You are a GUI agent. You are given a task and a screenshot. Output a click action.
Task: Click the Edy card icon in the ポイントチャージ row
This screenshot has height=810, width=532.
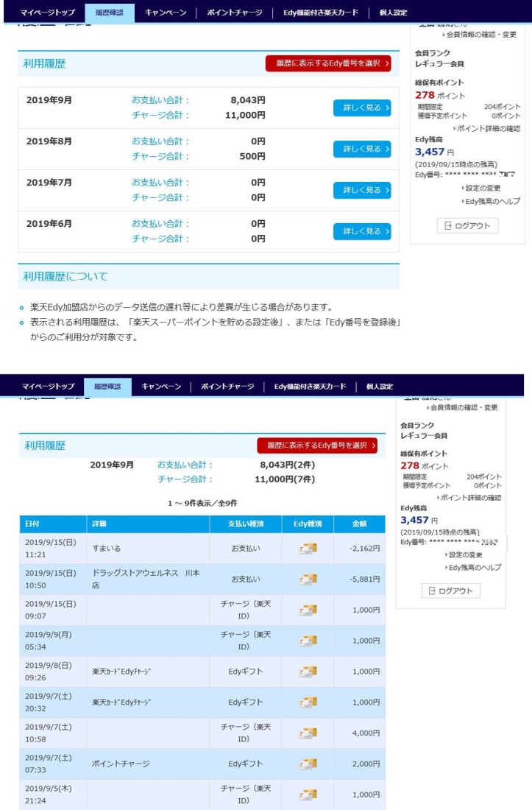(308, 764)
